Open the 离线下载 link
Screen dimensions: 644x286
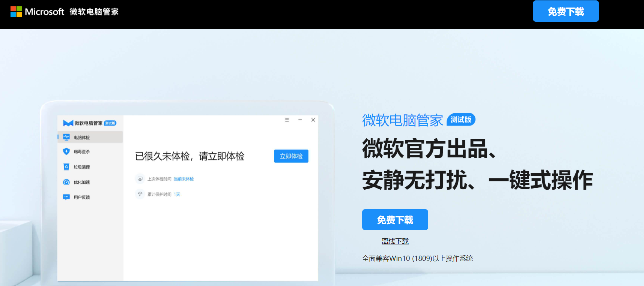coord(395,241)
